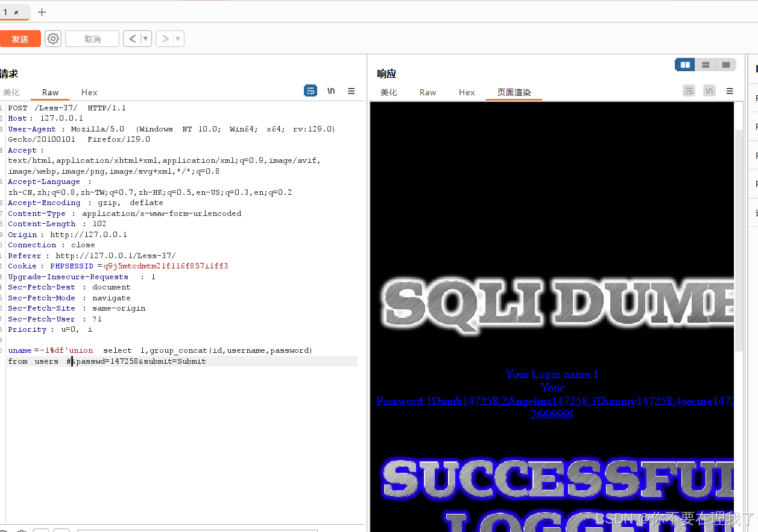Add a new Repeater tab with plus
Screen dimensions: 758x532
click(42, 12)
